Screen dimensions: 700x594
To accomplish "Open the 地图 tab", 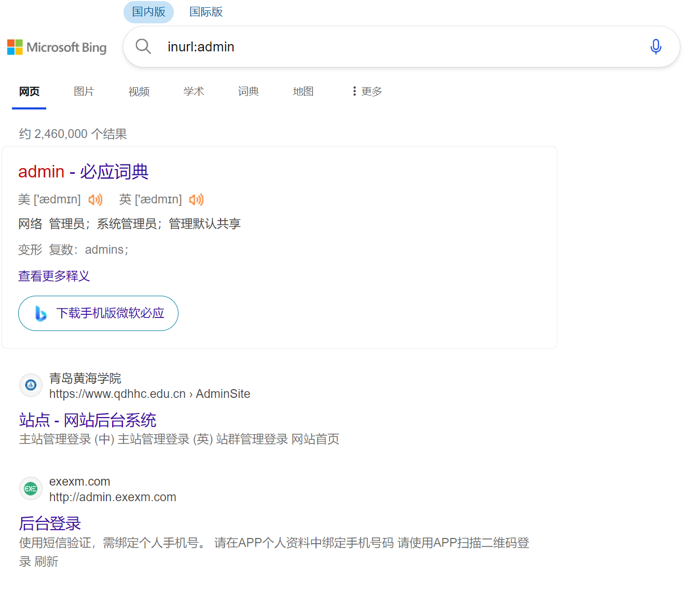I will point(303,92).
